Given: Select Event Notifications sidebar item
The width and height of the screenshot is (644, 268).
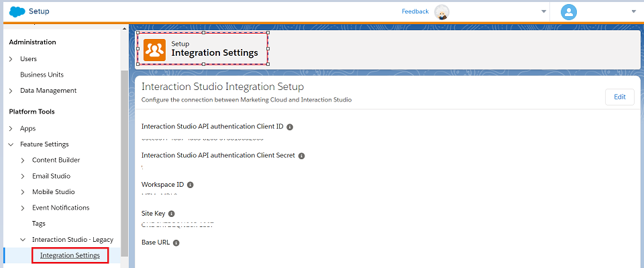Looking at the screenshot, I should pos(61,208).
